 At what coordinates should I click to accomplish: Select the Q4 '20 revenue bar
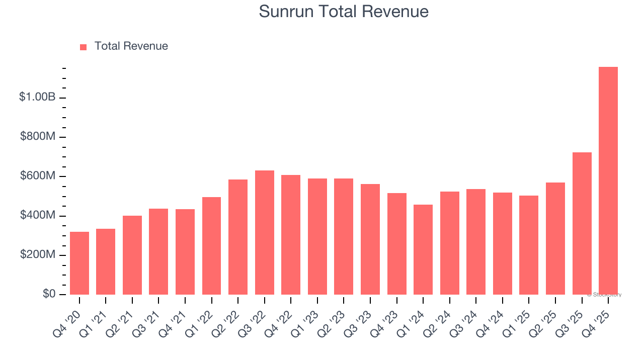coord(79,263)
